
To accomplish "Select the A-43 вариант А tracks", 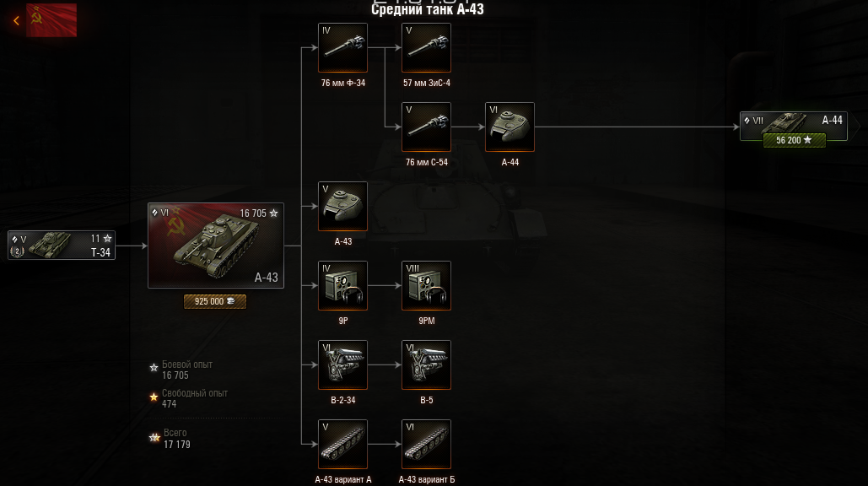I will pos(342,444).
